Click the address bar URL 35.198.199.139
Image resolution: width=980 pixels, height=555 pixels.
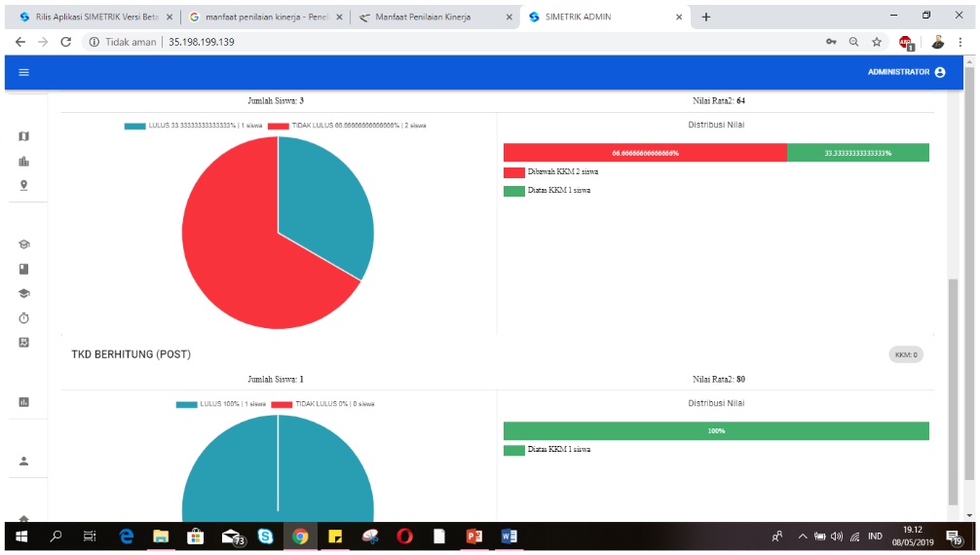pos(202,42)
